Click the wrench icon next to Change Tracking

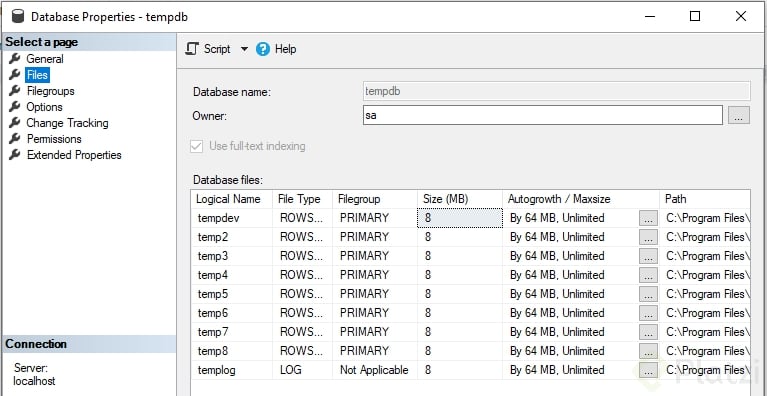[x=15, y=123]
